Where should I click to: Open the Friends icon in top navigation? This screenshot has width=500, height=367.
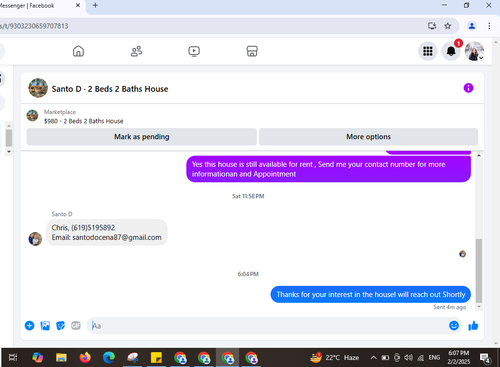(x=136, y=51)
